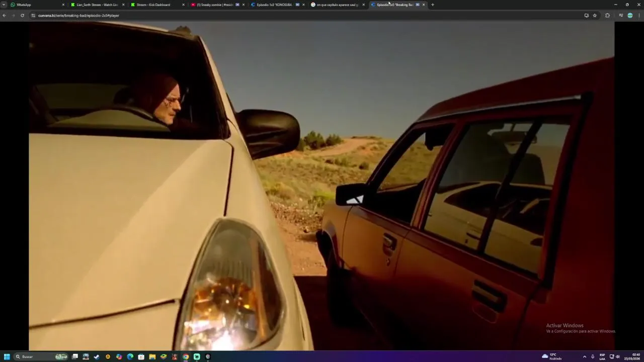Screen dimensions: 644x362
Task: Click the Breaking Bad video player
Action: click(321, 186)
